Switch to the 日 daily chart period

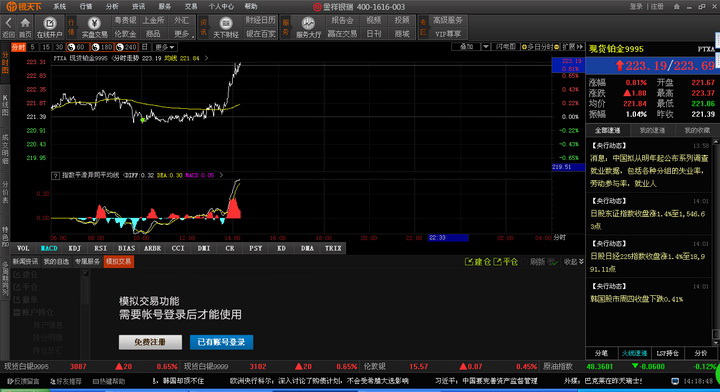click(144, 47)
